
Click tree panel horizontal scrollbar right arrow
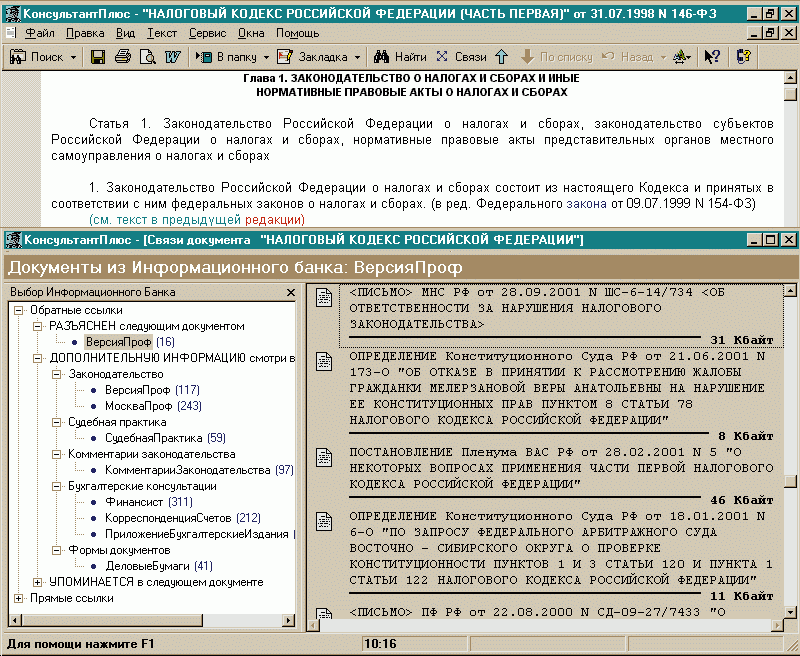tap(289, 621)
